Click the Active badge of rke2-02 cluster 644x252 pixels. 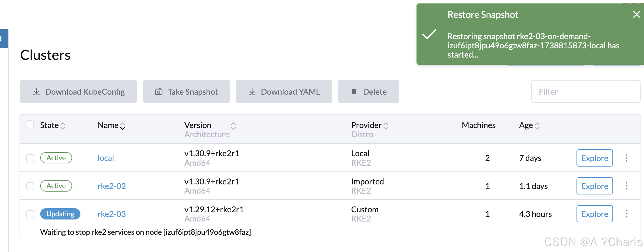tap(56, 186)
